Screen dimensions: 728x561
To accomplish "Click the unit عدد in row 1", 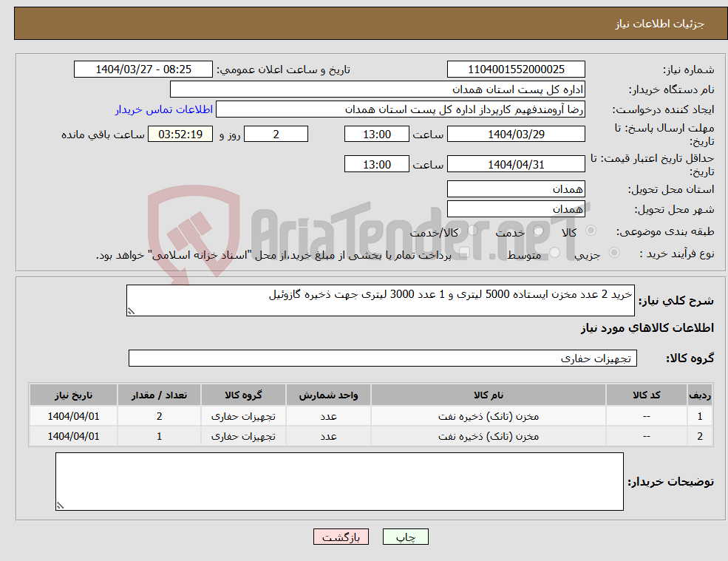I will (x=328, y=417).
